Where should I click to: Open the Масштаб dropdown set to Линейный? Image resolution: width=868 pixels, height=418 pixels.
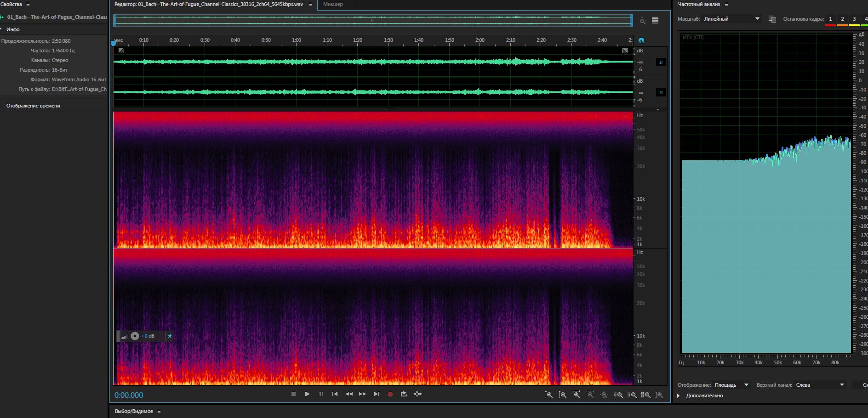732,19
